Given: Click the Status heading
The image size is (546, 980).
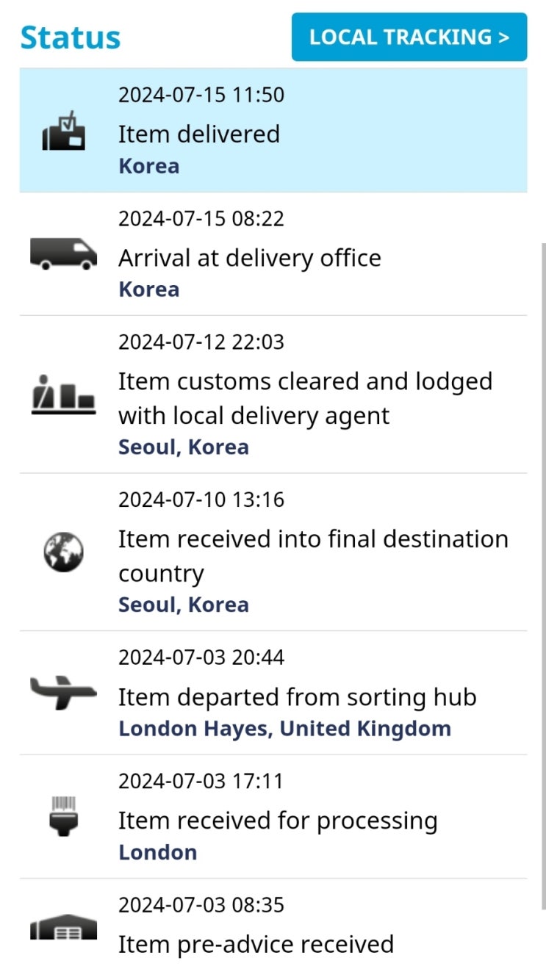Looking at the screenshot, I should tap(71, 37).
